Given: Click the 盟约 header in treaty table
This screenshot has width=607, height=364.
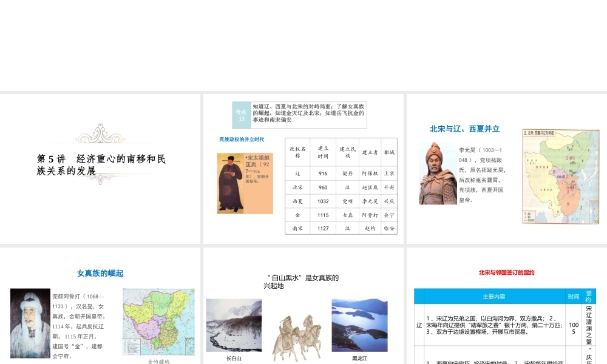Looking at the screenshot, I should click(x=589, y=296).
